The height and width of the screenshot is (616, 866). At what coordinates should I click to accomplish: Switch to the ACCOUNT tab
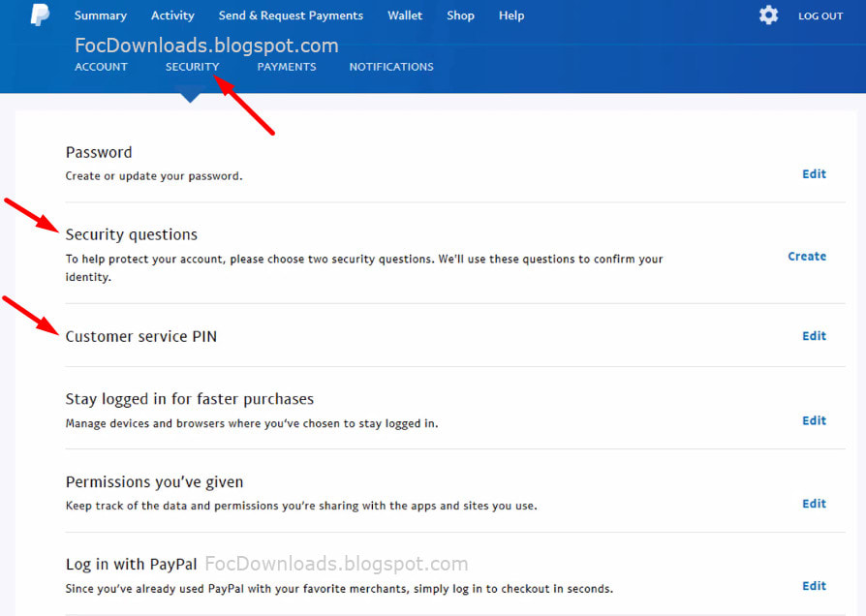(x=101, y=67)
